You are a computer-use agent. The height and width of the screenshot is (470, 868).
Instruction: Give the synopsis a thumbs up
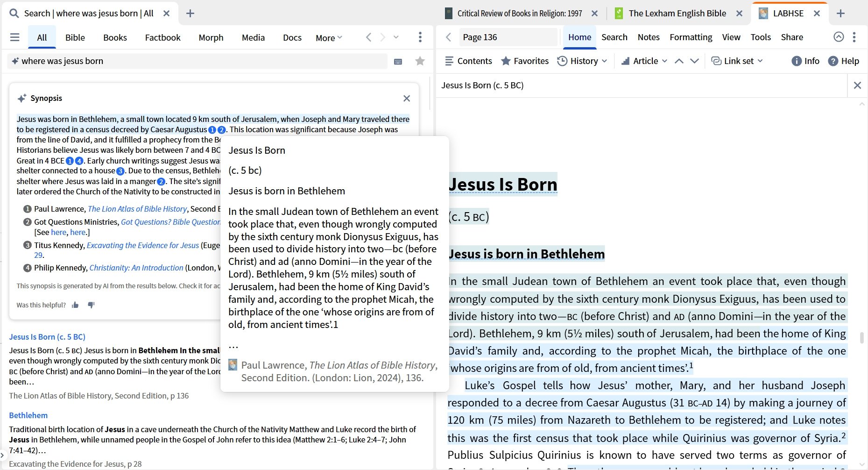[x=75, y=305]
